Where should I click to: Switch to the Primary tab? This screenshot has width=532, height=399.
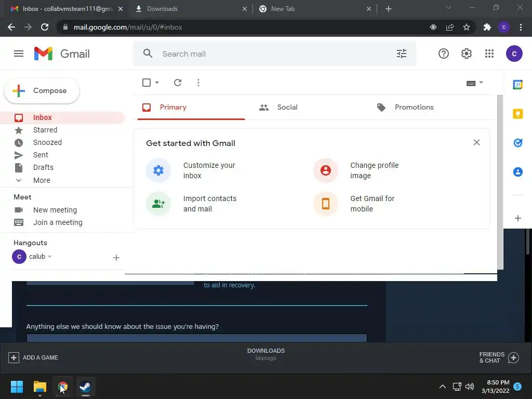[x=191, y=107]
